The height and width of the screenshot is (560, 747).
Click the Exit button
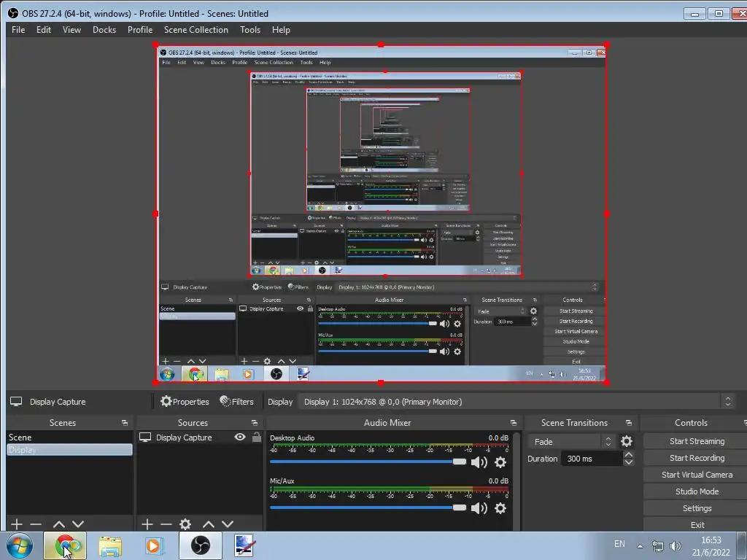pyautogui.click(x=697, y=524)
